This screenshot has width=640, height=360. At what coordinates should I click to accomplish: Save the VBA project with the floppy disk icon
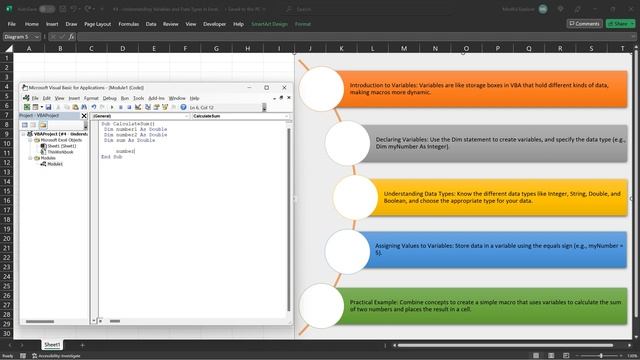tap(48, 107)
